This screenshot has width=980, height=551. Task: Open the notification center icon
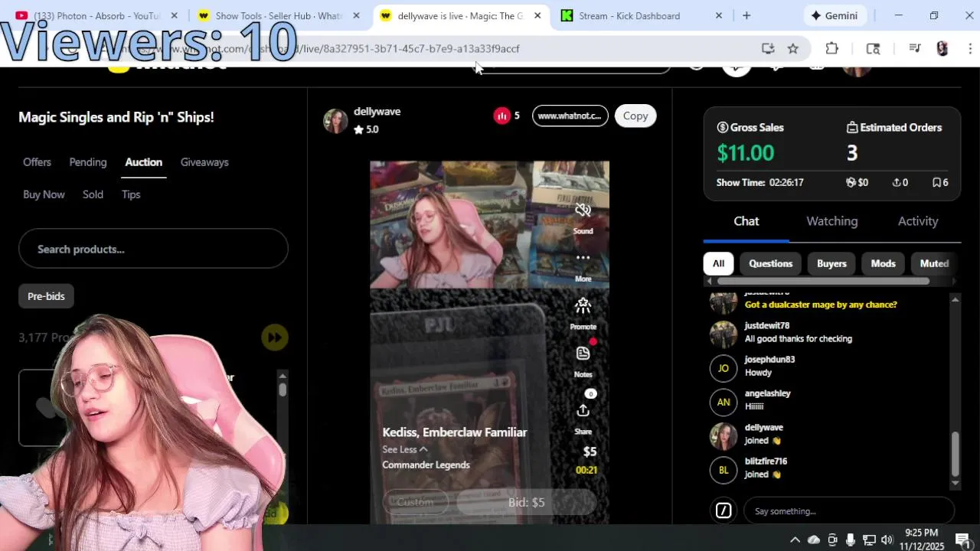pyautogui.click(x=963, y=540)
